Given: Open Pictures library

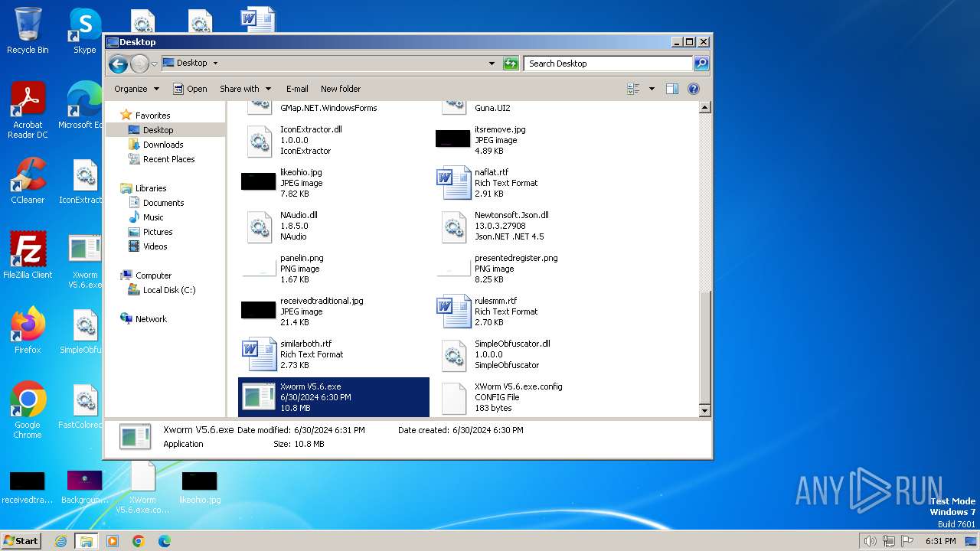Looking at the screenshot, I should click(x=158, y=232).
